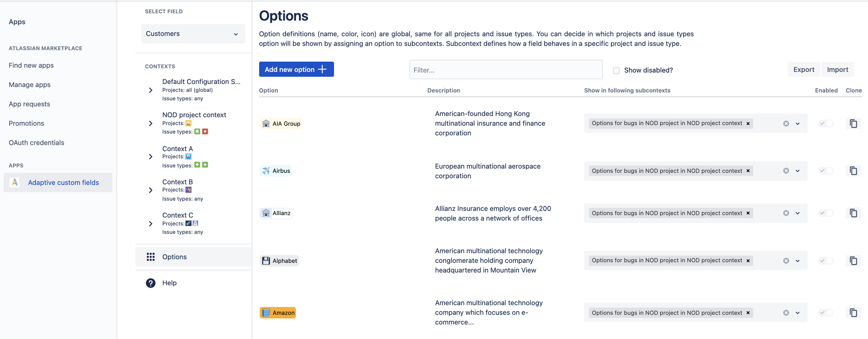Screen dimensions: 868x339
Task: Clone the Airbus option
Action: 853,171
